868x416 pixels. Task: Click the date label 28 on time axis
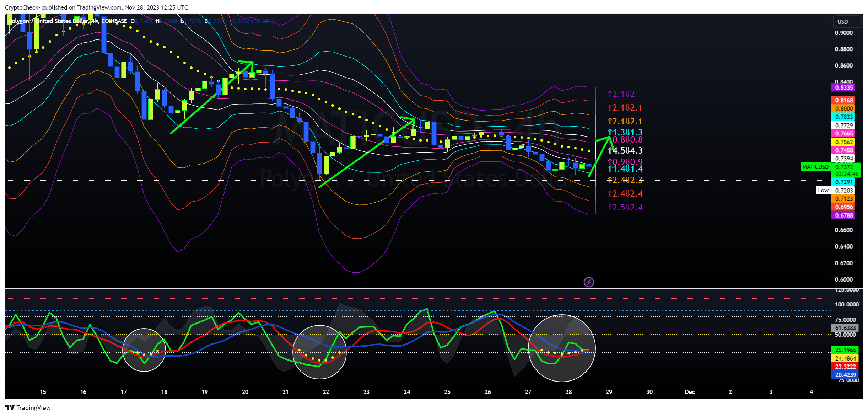tap(568, 391)
